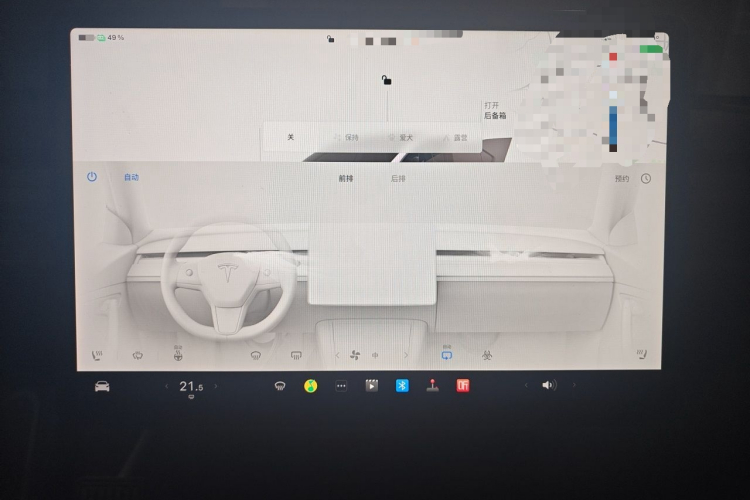Tap the dock defrost shortcut icon
Image resolution: width=750 pixels, height=500 pixels.
coord(280,386)
